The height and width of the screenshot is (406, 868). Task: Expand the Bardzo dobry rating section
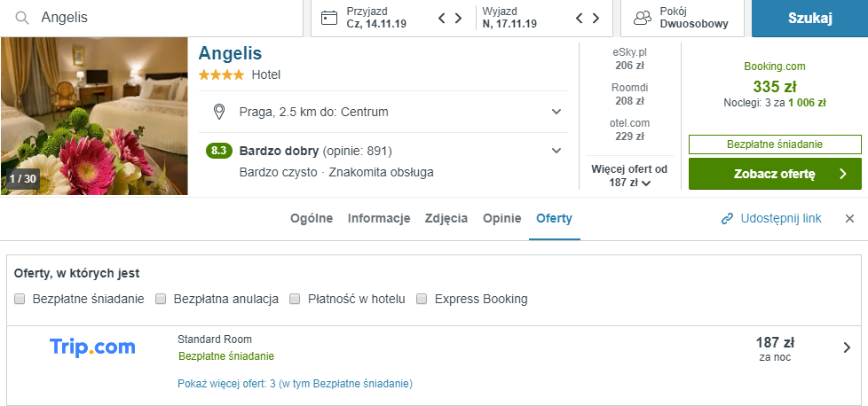(556, 151)
